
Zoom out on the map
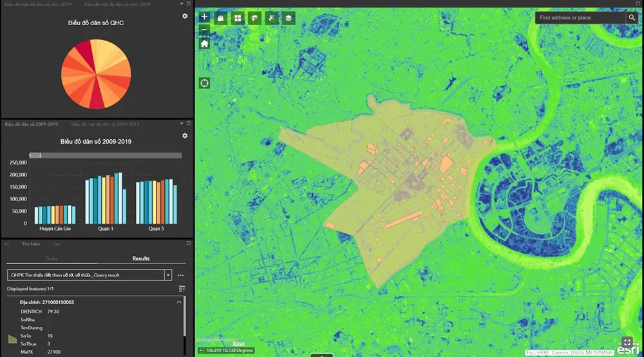(205, 30)
